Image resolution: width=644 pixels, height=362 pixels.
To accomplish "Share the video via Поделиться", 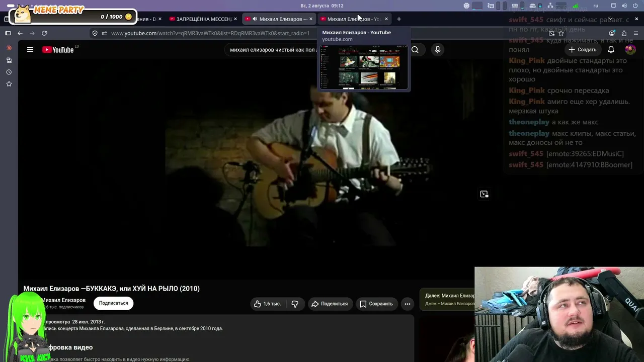I will point(330,304).
